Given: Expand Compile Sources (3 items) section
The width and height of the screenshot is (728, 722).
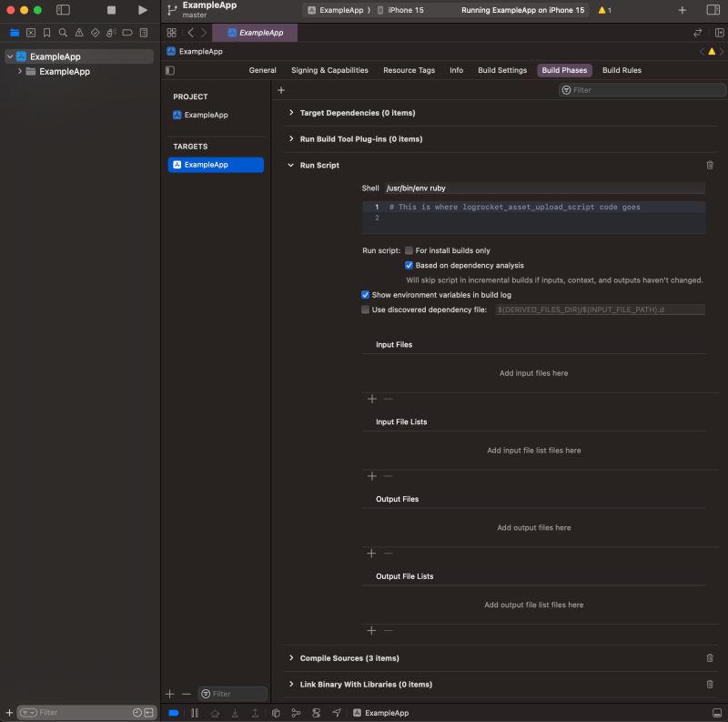Looking at the screenshot, I should [x=291, y=658].
